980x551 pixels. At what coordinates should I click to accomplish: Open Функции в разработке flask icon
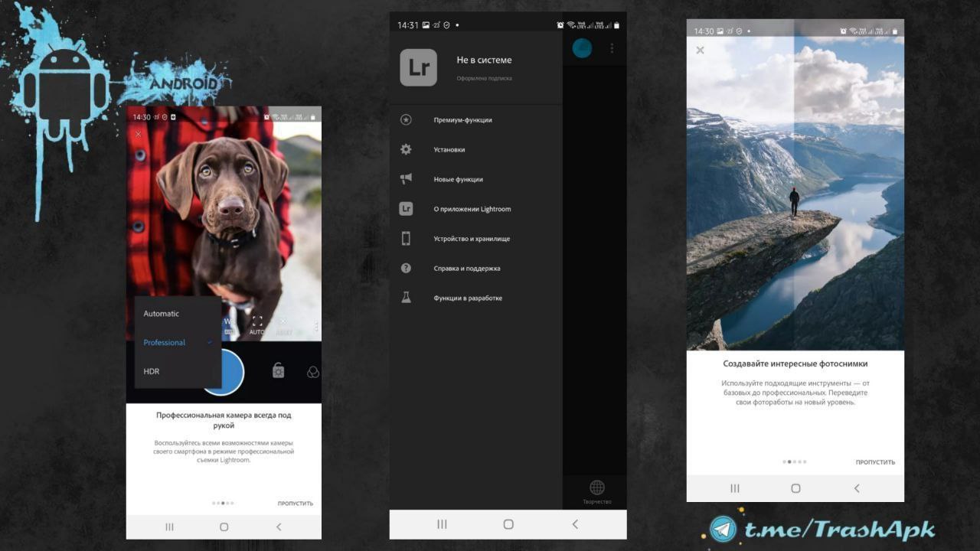pos(406,298)
